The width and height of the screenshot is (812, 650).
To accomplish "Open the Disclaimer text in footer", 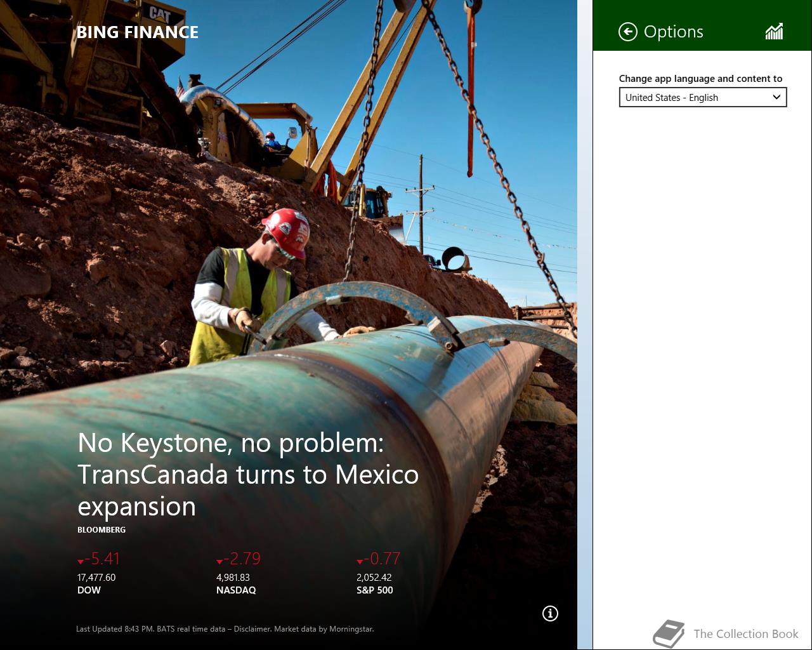I will tap(252, 629).
